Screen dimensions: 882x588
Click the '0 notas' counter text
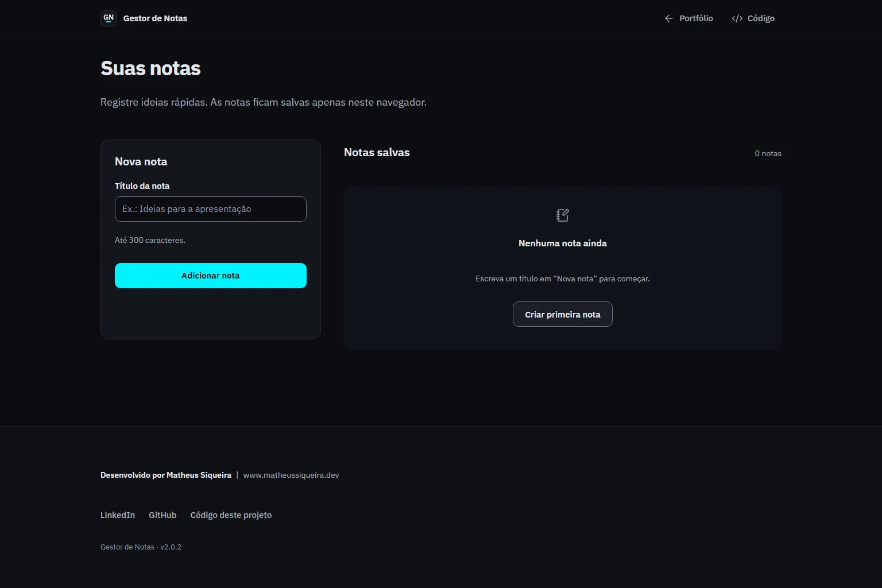(768, 153)
